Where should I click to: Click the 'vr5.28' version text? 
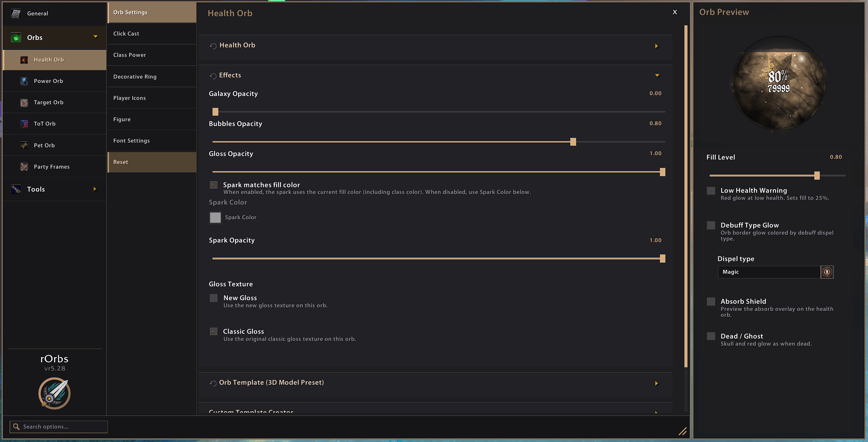point(54,369)
